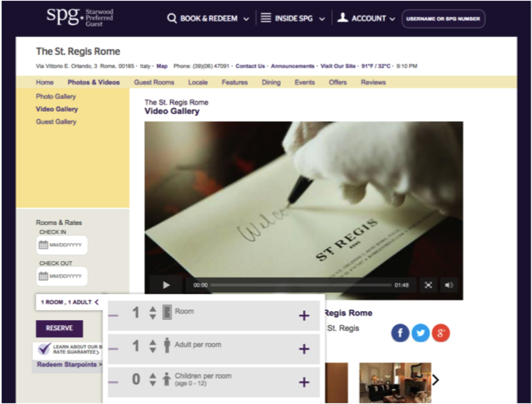
Task: Add one adult per room with plus
Action: tap(304, 349)
